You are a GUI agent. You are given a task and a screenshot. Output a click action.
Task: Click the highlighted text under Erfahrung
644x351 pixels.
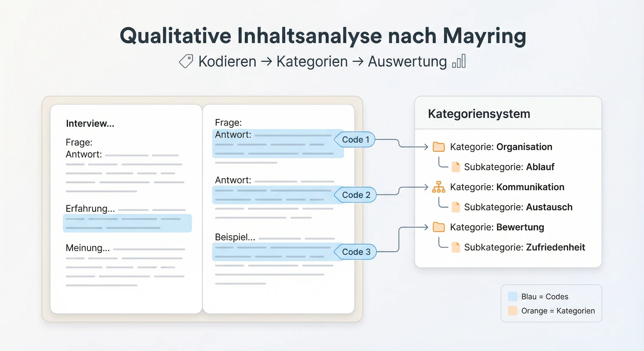coord(127,223)
